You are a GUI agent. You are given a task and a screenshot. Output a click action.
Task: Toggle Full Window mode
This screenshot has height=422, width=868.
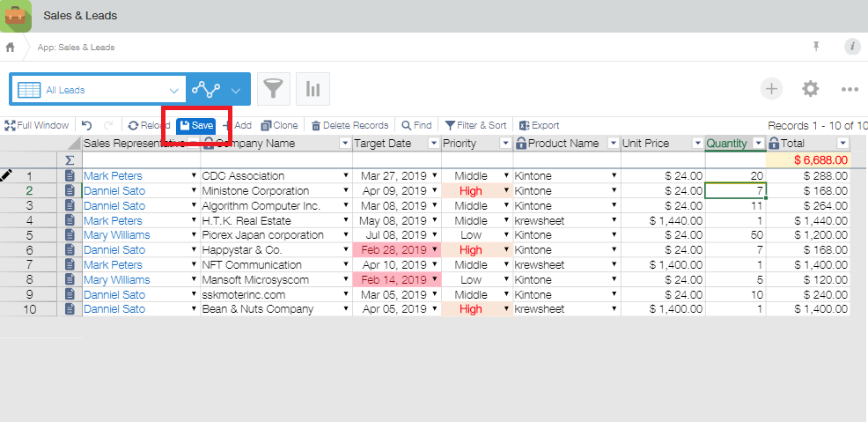(36, 125)
